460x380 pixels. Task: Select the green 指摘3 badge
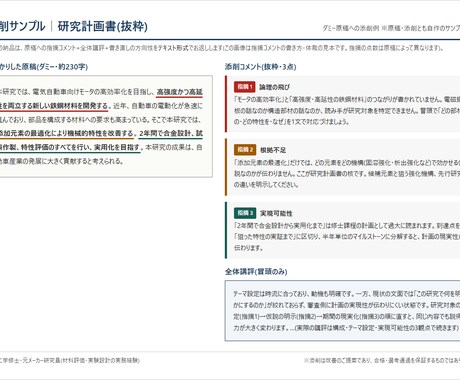pos(245,213)
